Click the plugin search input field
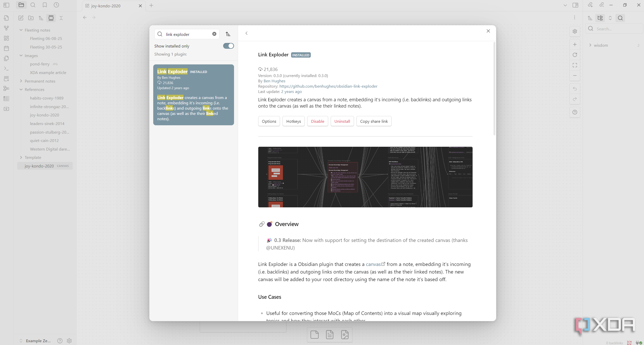Screen dimensions: 644x345 click(187, 34)
